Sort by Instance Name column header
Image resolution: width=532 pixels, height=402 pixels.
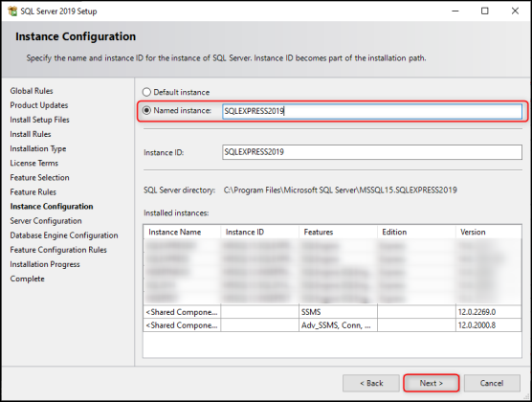182,232
